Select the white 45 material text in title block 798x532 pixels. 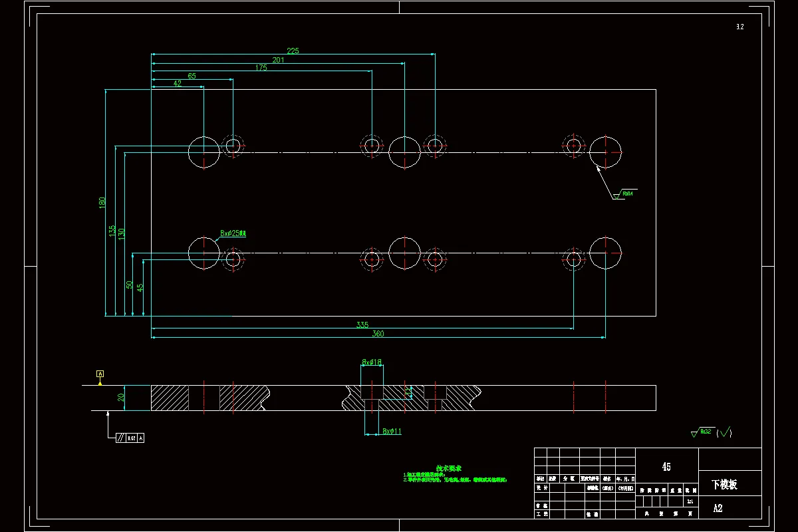[x=666, y=467]
